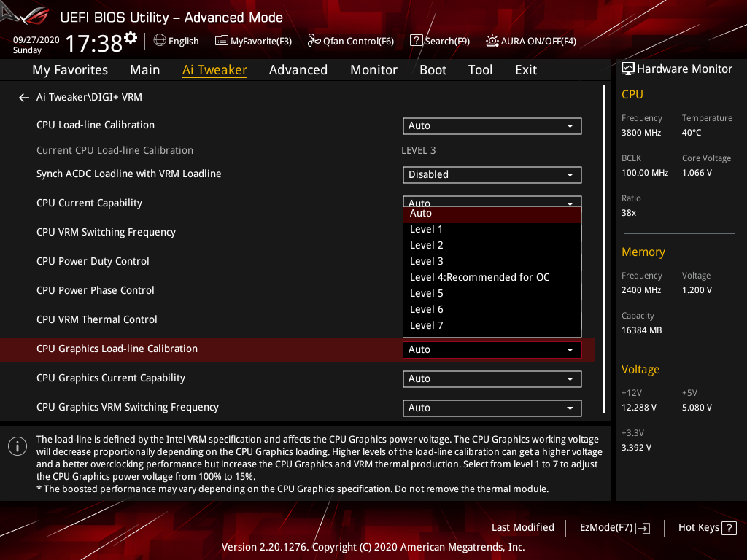The height and width of the screenshot is (560, 747).
Task: Switch to the Boot tab
Action: 433,70
